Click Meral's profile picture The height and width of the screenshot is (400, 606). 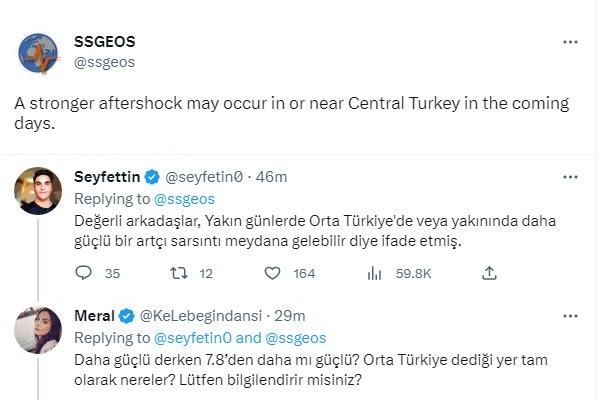(x=41, y=329)
